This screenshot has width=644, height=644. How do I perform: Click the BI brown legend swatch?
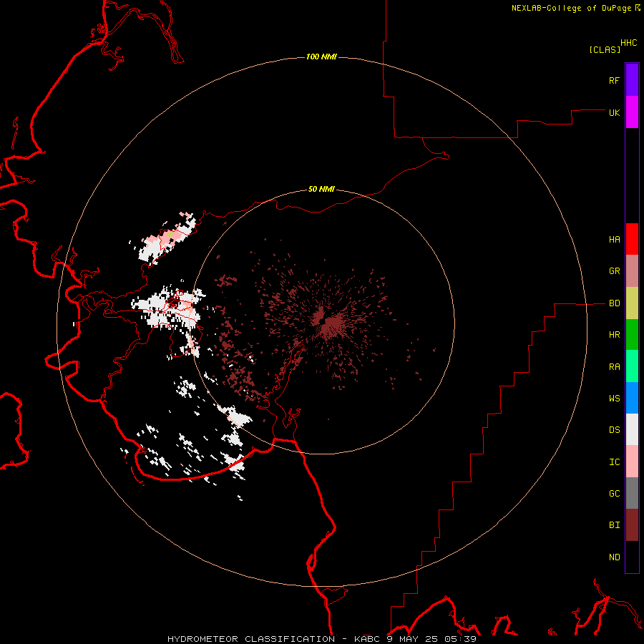(x=632, y=525)
